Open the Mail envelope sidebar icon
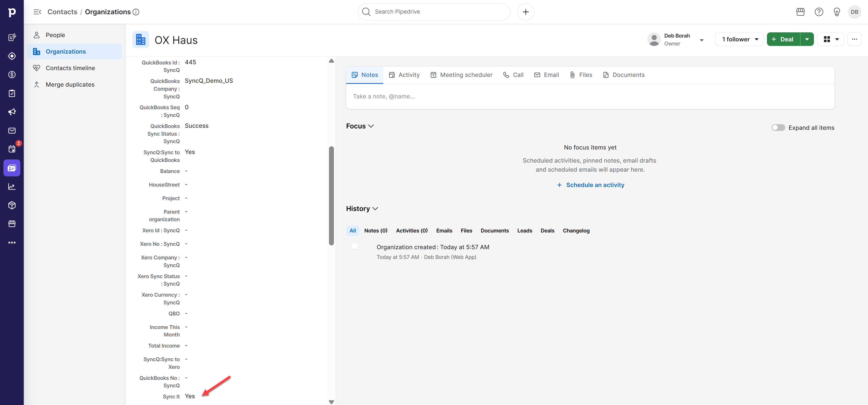Image resolution: width=868 pixels, height=405 pixels. coord(12,131)
